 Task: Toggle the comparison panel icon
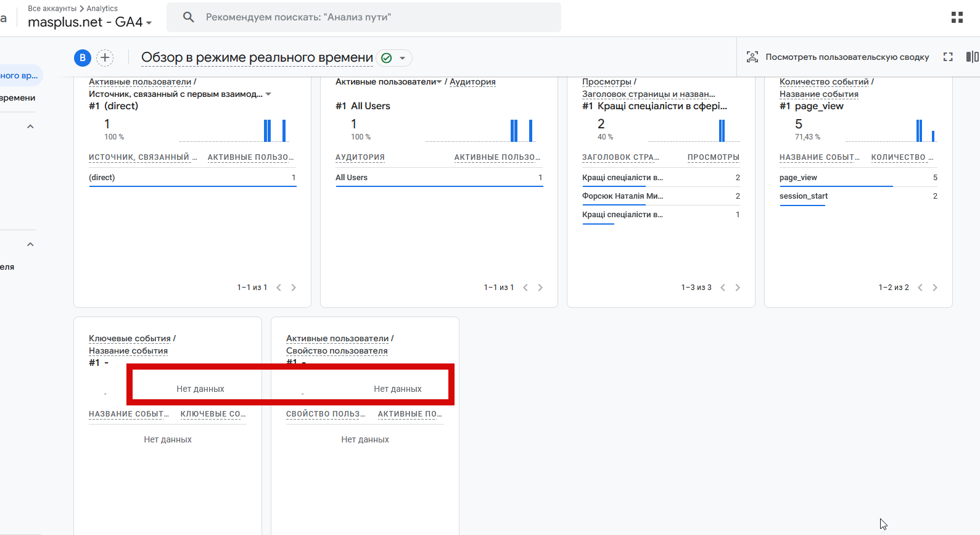tap(972, 57)
